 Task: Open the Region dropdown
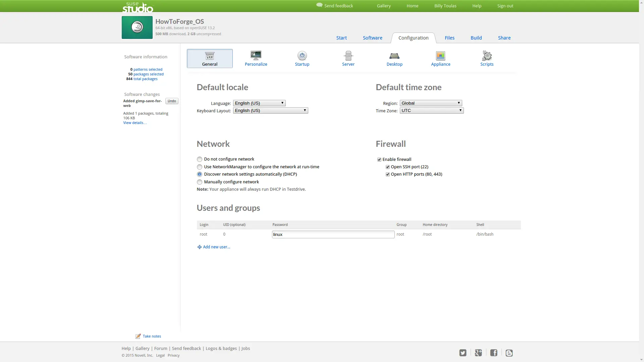click(x=431, y=103)
